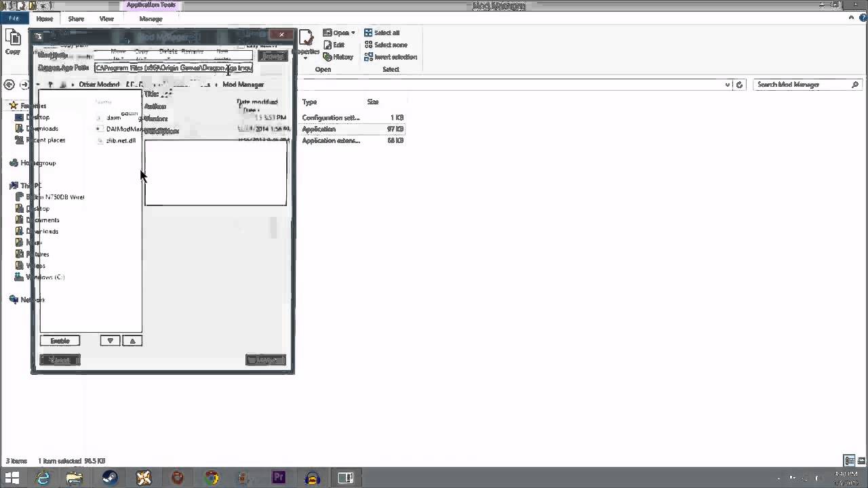Image resolution: width=868 pixels, height=488 pixels.
Task: Click the Merge button in Mod Manager
Action: coord(265,360)
